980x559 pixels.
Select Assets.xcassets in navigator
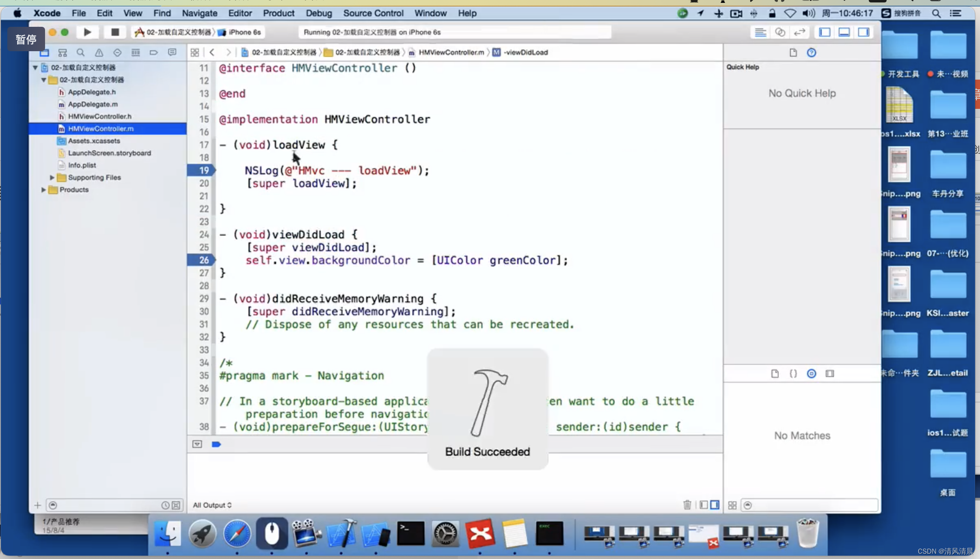(94, 141)
